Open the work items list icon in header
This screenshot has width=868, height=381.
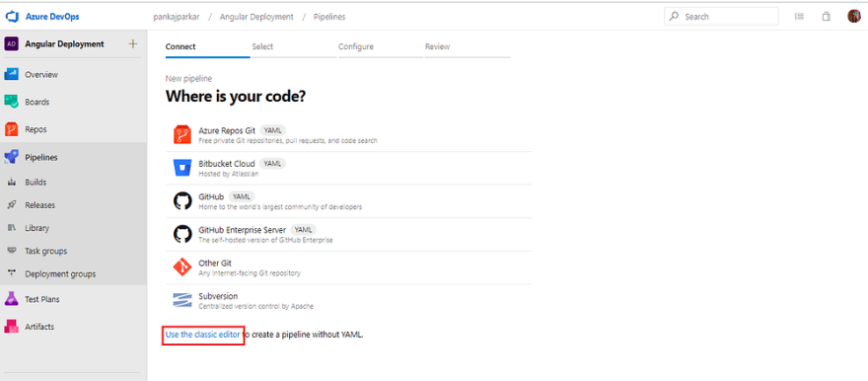point(799,17)
